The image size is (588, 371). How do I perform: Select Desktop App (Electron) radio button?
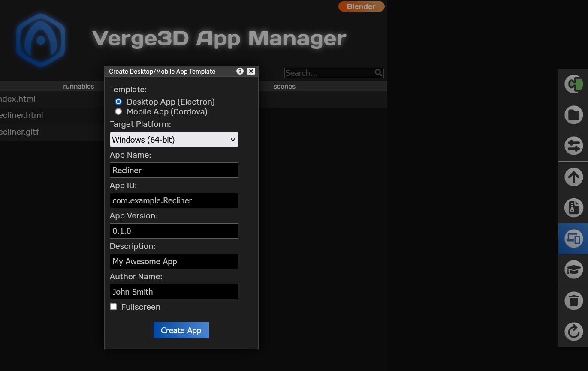tap(118, 102)
